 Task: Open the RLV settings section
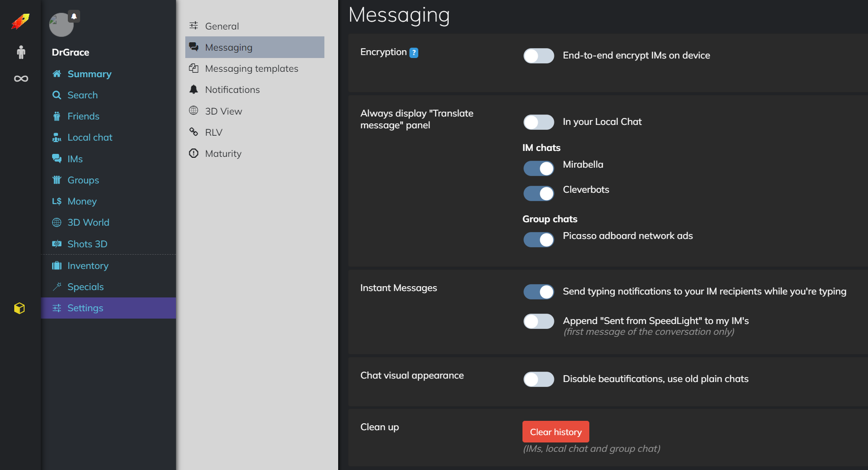(x=255, y=132)
